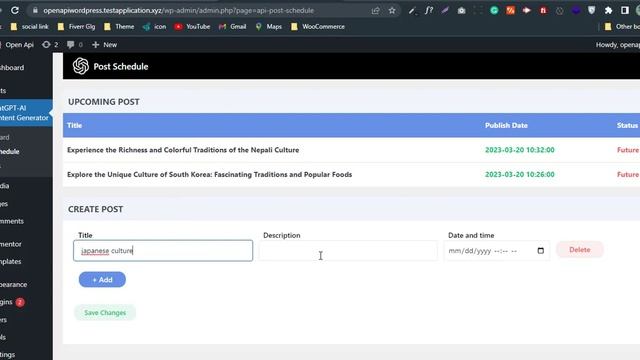640x360 pixels.
Task: Open Appearance in the WordPress sidebar
Action: coord(14,284)
